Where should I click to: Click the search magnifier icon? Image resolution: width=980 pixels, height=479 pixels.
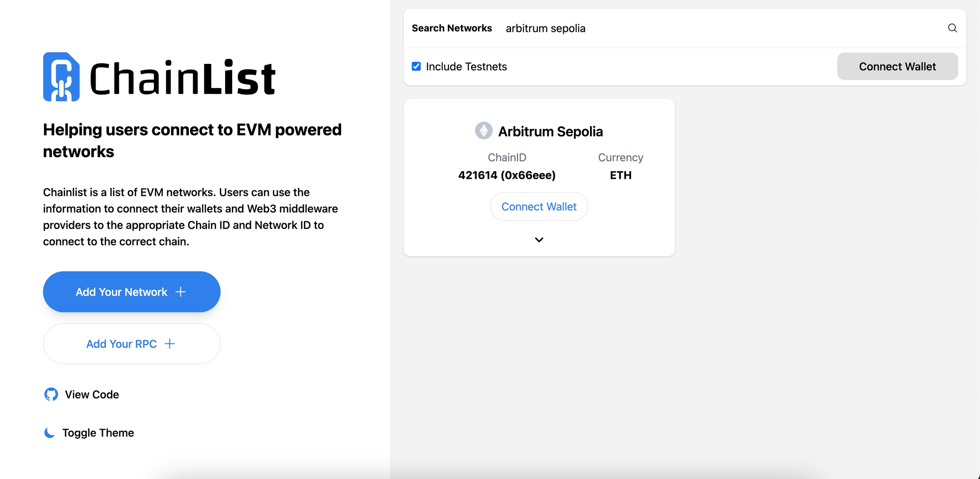click(952, 28)
